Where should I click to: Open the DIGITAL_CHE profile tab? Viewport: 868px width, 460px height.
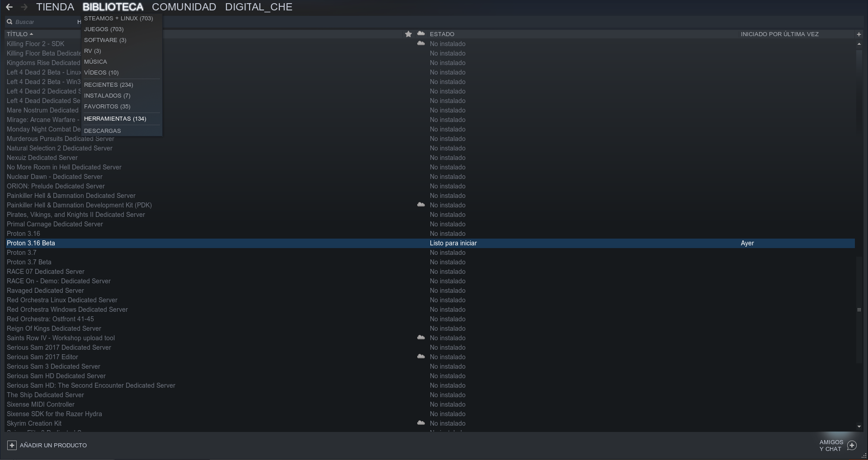tap(259, 7)
